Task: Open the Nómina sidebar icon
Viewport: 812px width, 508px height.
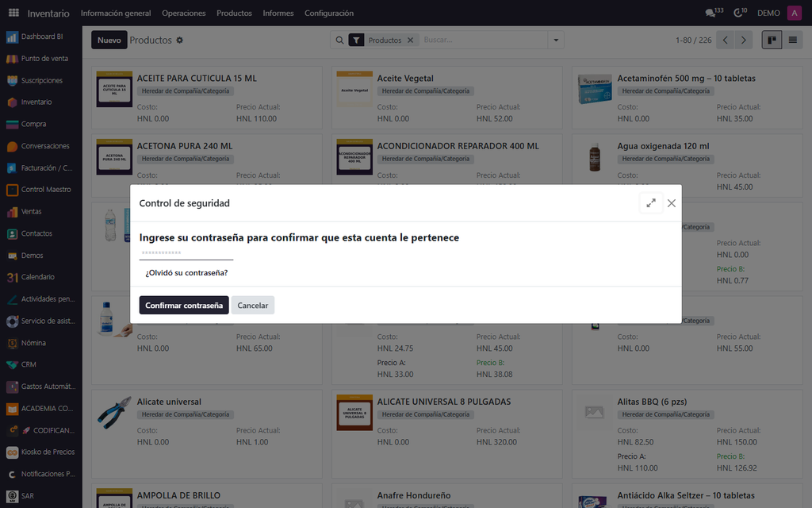Action: pos(12,343)
